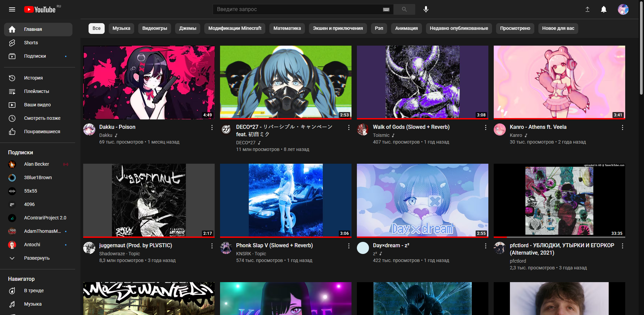Open 55x55 subscription channel
Screen dimensions: 644x315
click(x=38, y=191)
